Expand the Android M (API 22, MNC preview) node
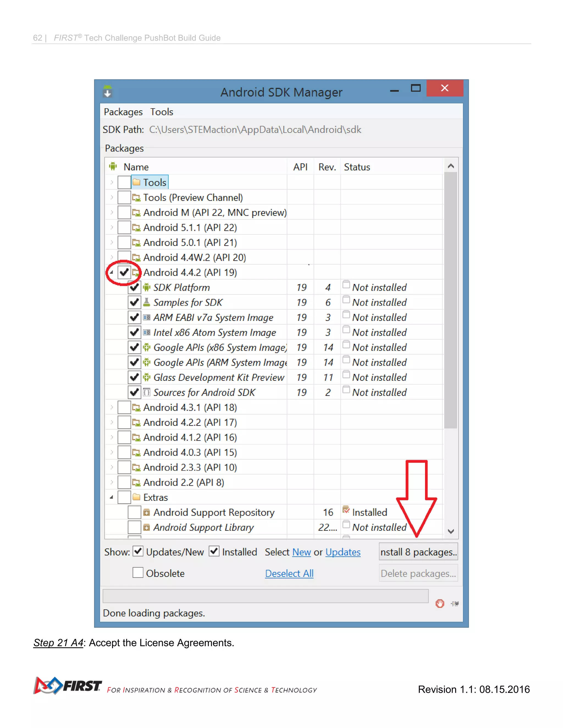 coord(112,212)
